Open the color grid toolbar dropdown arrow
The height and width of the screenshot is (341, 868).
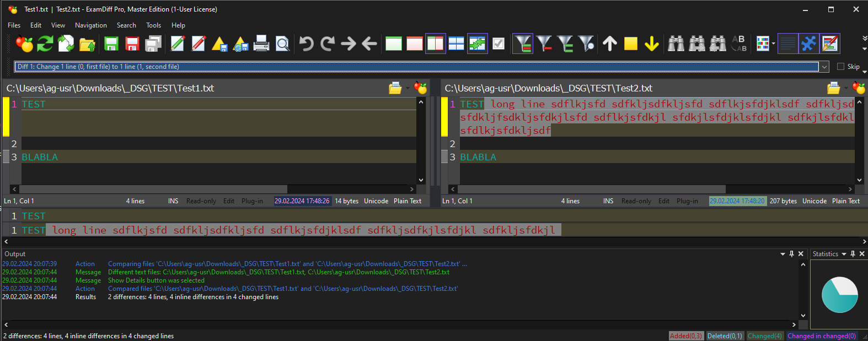774,44
